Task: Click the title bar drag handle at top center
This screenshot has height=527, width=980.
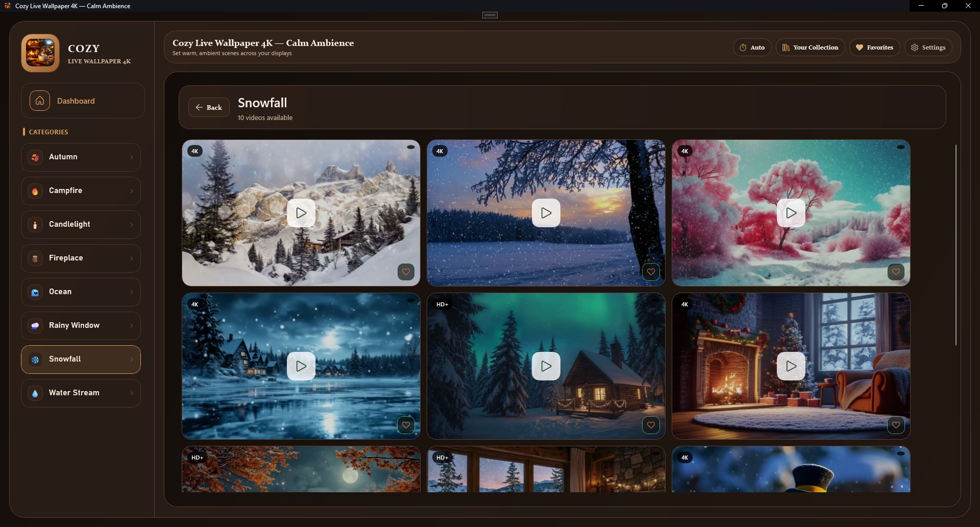Action: [490, 15]
